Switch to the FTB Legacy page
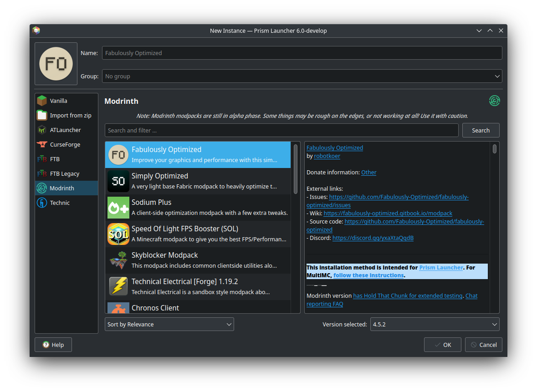The height and width of the screenshot is (392, 537). [66, 173]
